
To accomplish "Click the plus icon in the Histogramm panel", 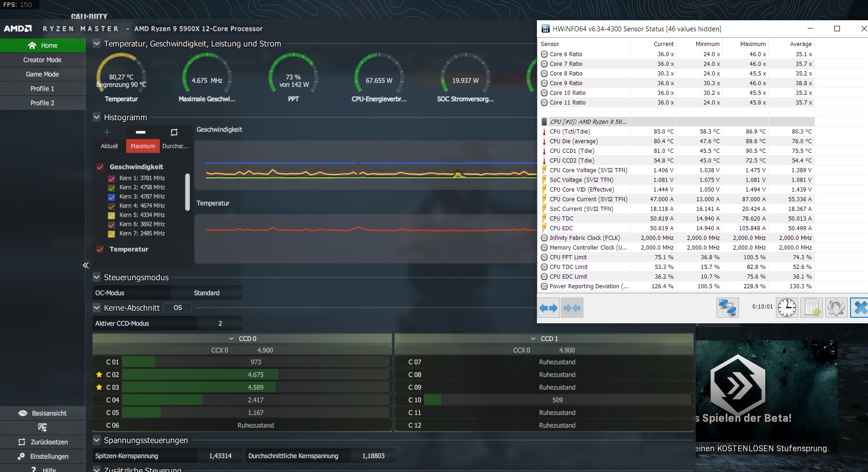I will [107, 133].
